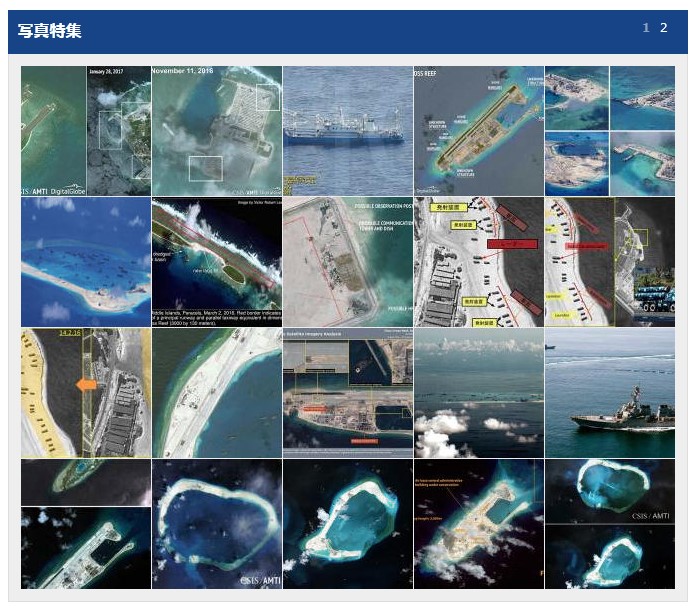Select the Middle Islands, Paracels satellite image
The height and width of the screenshot is (611, 699).
(216, 261)
